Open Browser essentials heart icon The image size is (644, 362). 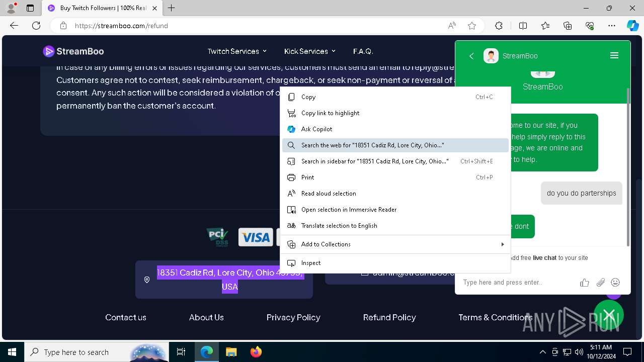click(590, 26)
